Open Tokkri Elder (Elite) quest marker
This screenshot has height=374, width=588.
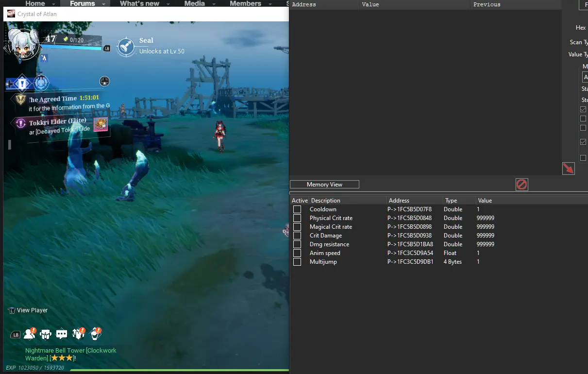tap(20, 123)
